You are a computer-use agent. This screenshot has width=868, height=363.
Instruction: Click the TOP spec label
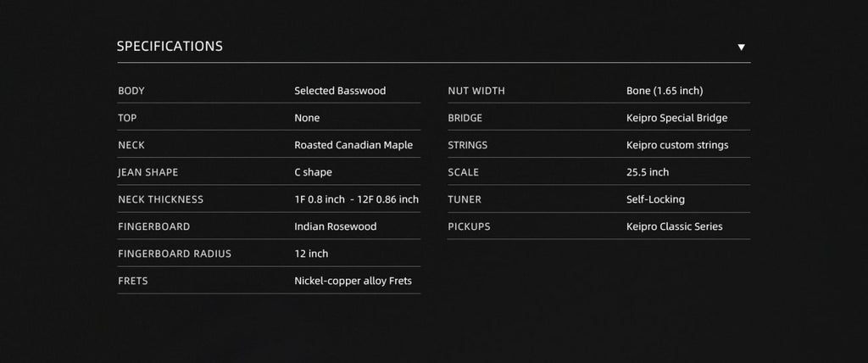127,118
